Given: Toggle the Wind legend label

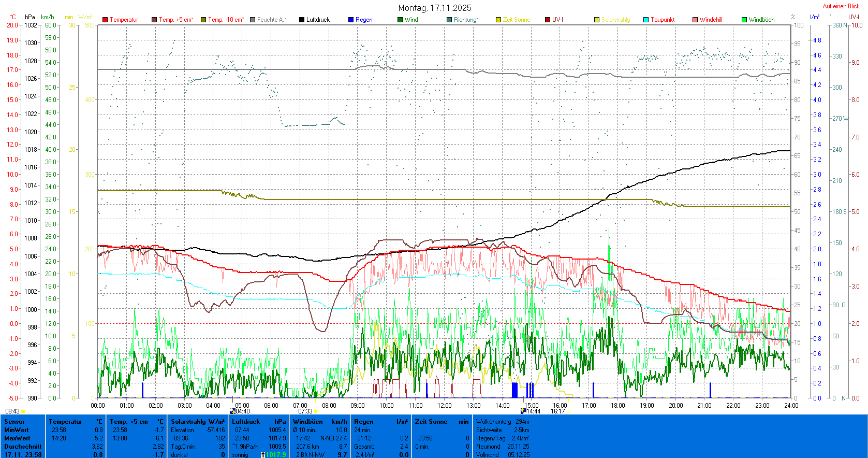Looking at the screenshot, I should click(x=411, y=20).
